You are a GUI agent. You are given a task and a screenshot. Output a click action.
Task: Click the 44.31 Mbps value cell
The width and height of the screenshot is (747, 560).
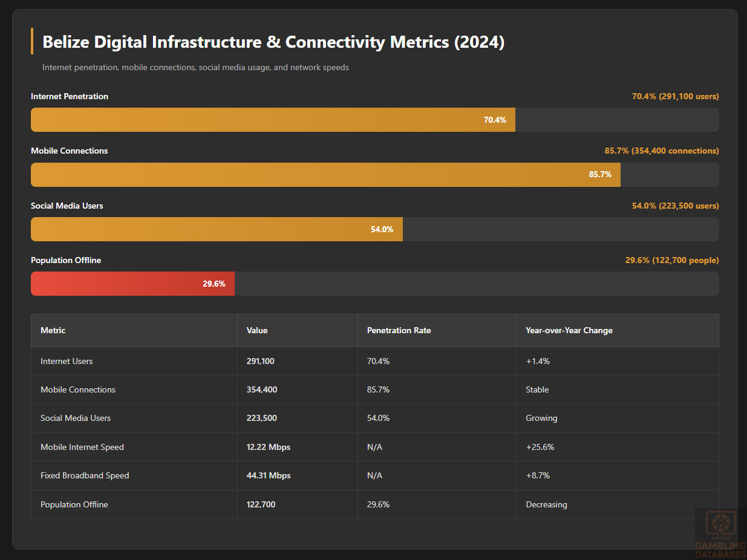[x=269, y=475]
